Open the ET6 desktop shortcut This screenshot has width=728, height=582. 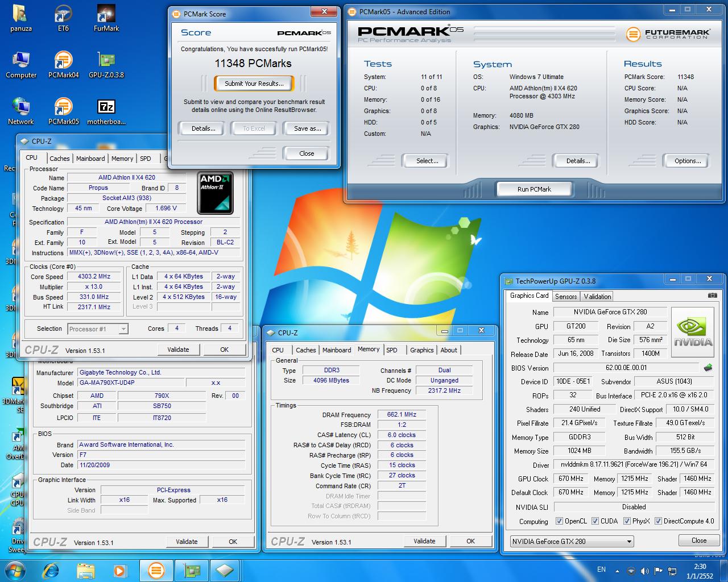coord(63,18)
